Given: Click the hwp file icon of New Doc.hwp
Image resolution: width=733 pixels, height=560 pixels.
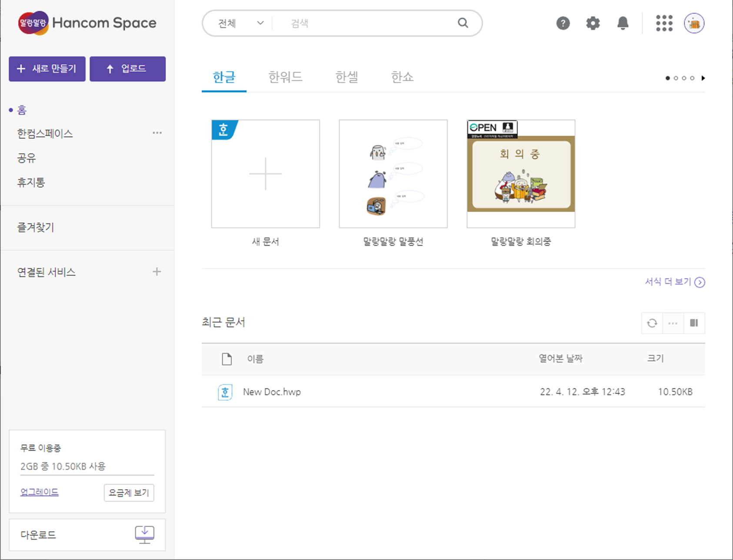Looking at the screenshot, I should point(225,392).
